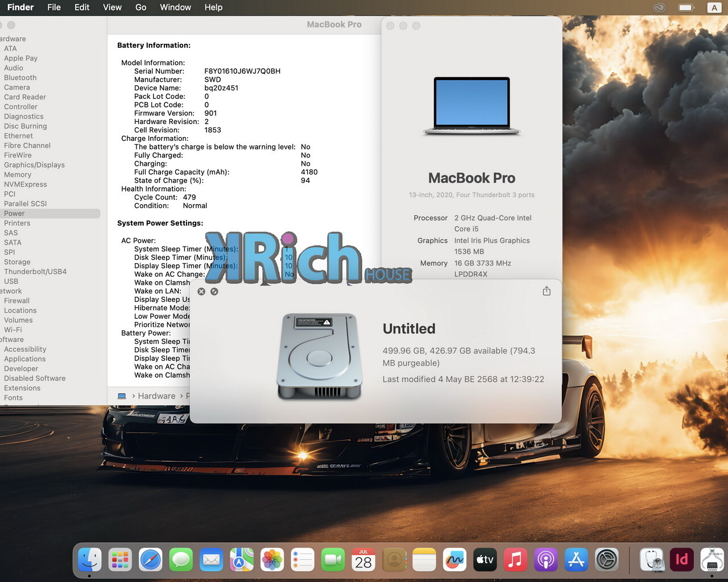Open the Contacts app in Dock
This screenshot has width=728, height=582.
pos(394,560)
